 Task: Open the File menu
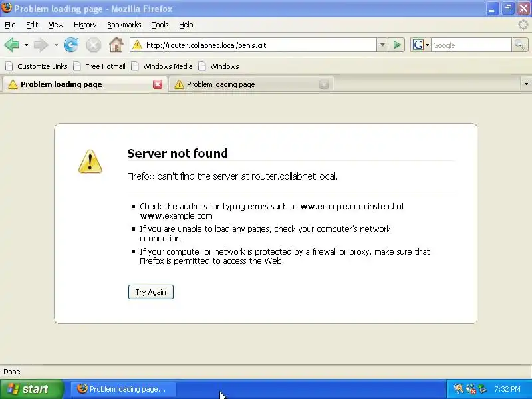[10, 25]
